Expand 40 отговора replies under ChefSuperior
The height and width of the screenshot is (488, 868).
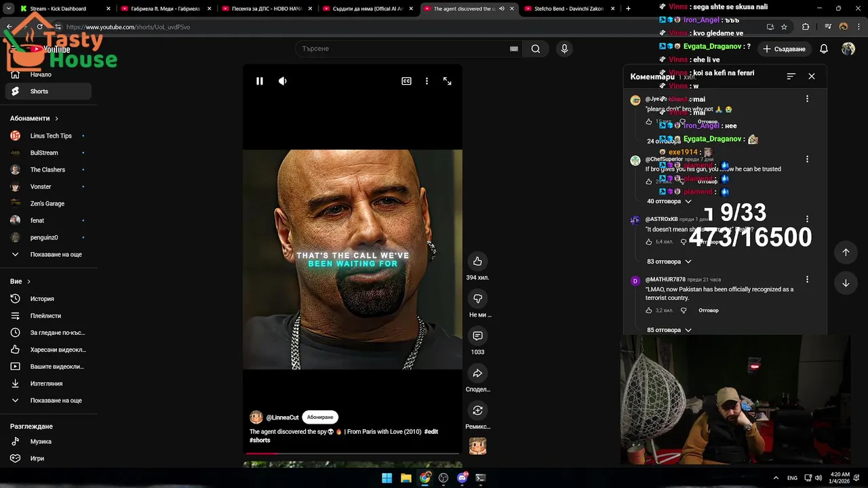tap(669, 201)
